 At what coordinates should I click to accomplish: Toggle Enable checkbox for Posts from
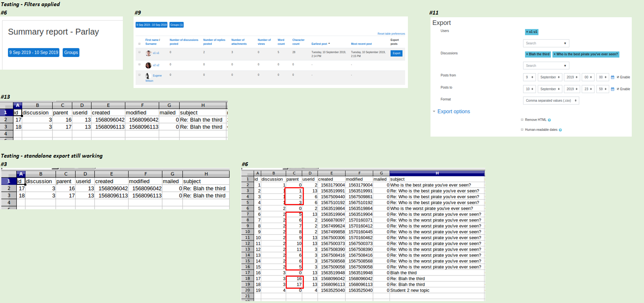tap(618, 77)
